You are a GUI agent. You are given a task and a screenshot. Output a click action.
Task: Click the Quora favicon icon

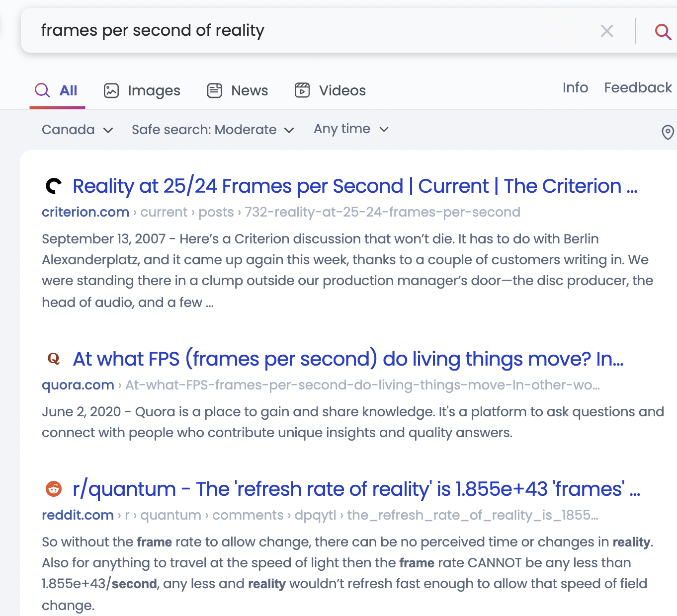(54, 358)
